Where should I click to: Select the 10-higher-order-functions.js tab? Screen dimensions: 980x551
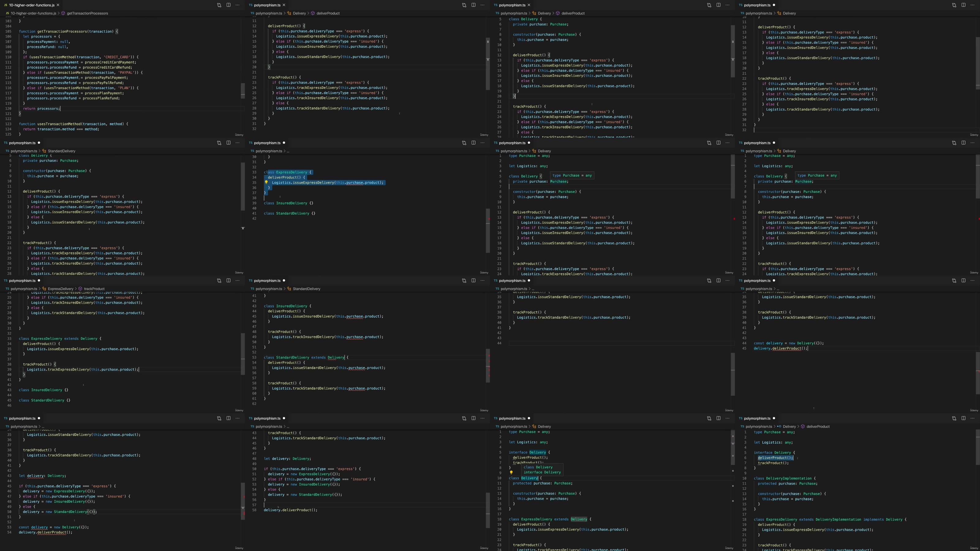(31, 5)
